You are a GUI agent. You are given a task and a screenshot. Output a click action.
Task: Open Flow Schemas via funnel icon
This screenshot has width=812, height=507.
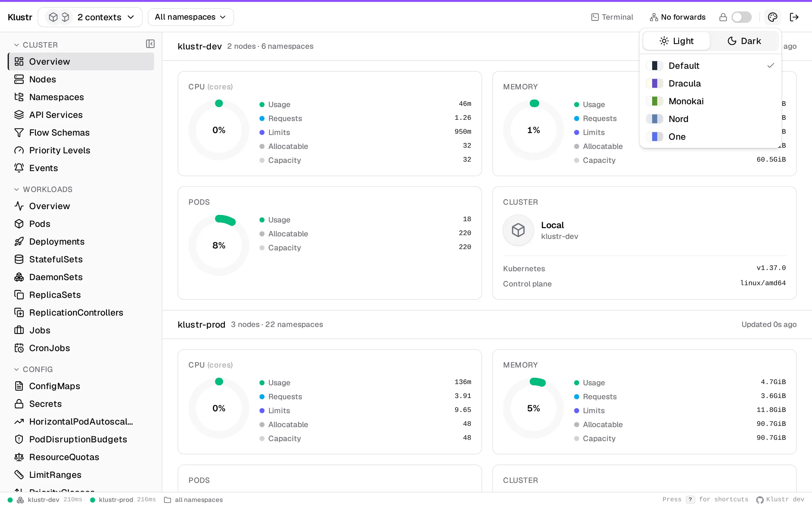(19, 132)
